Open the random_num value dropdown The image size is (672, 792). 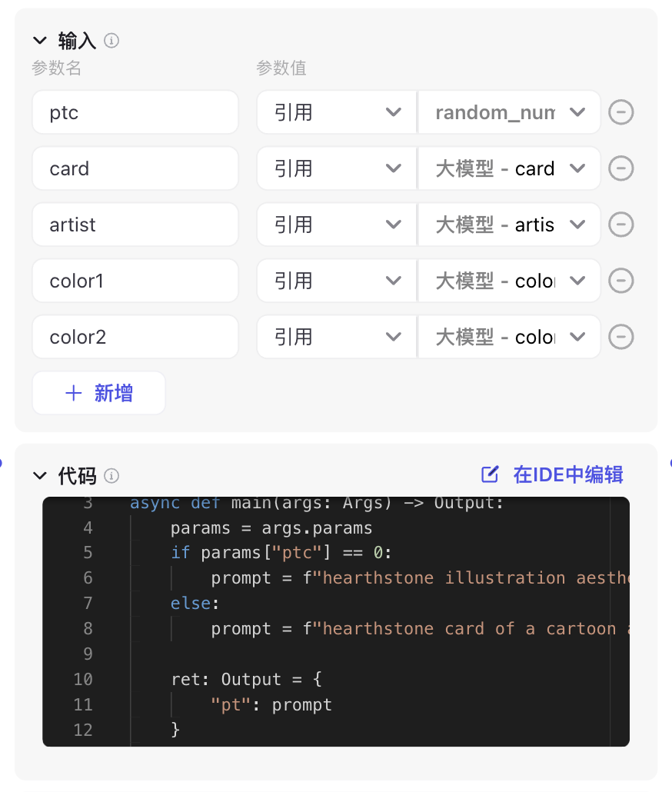(x=510, y=112)
